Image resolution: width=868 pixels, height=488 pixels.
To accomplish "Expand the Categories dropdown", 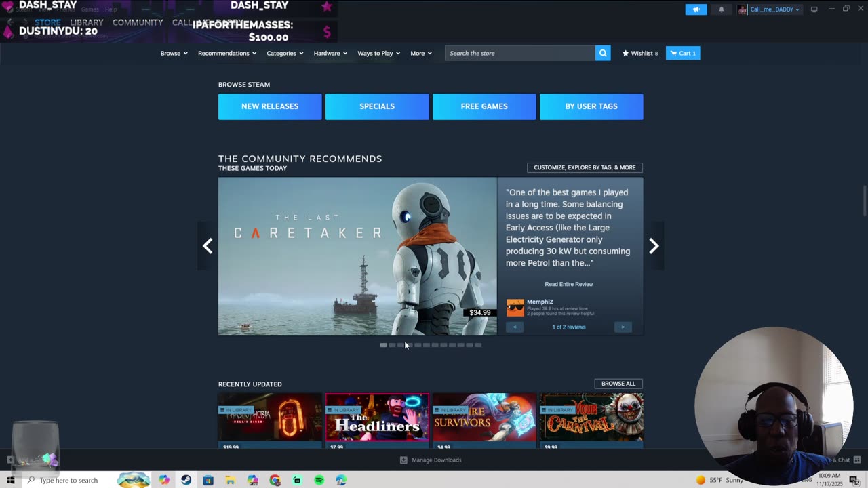I will 285,53.
